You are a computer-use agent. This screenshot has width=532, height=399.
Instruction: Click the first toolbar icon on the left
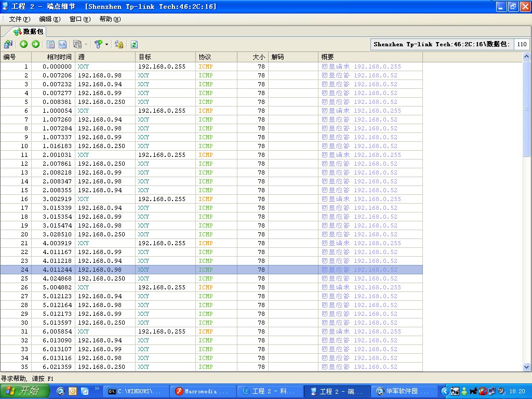pos(8,45)
